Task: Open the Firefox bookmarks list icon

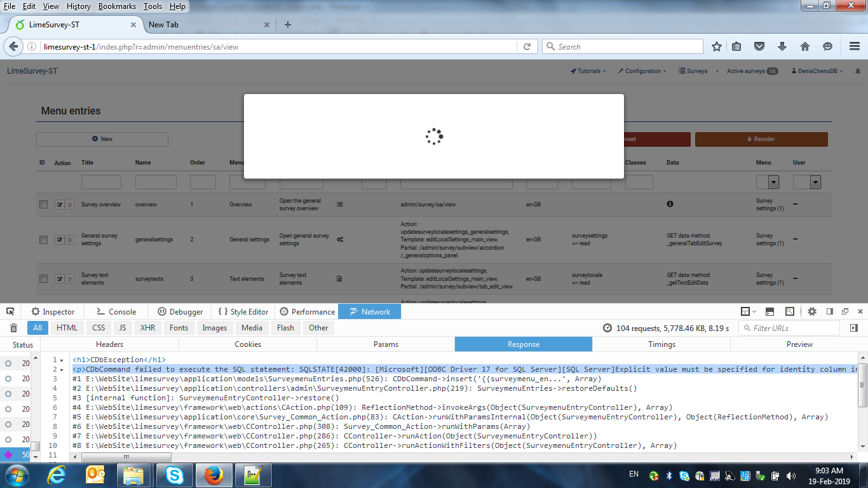Action: point(736,46)
